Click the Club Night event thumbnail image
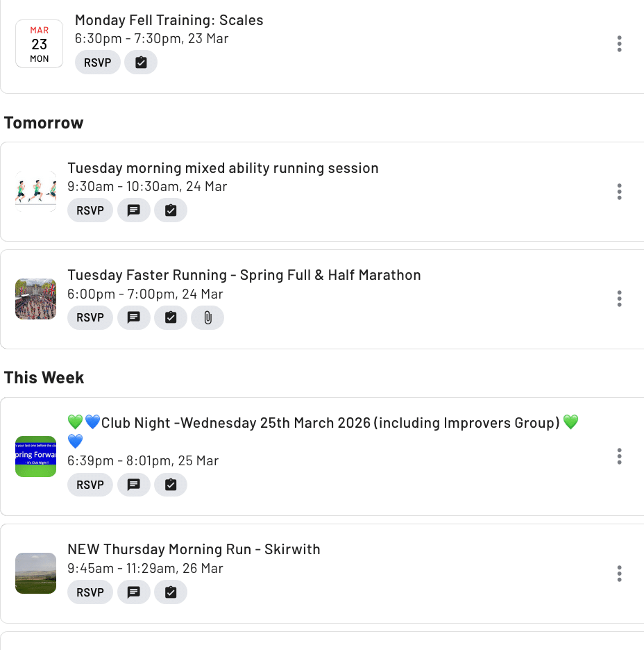Viewport: 644px width, 650px height. click(x=35, y=456)
